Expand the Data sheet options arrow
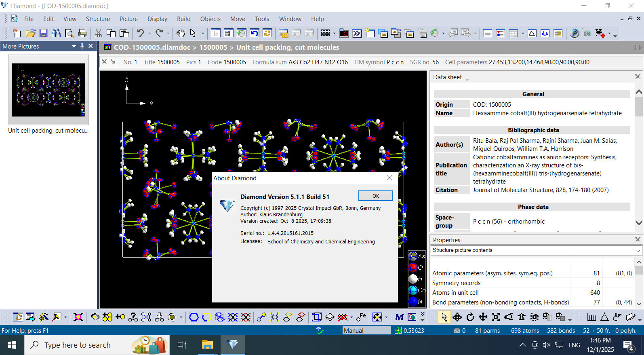The width and height of the screenshot is (644, 355). (x=467, y=80)
